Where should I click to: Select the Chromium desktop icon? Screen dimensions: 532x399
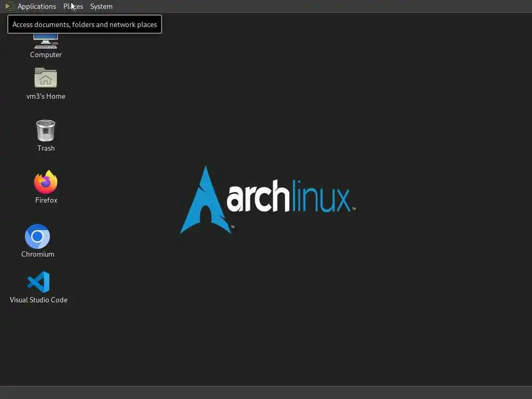coord(37,236)
